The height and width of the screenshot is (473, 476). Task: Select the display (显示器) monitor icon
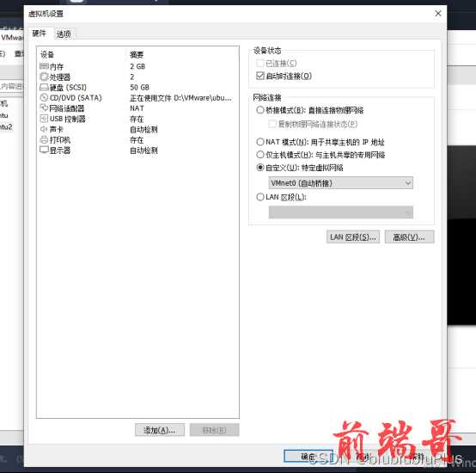[x=44, y=150]
